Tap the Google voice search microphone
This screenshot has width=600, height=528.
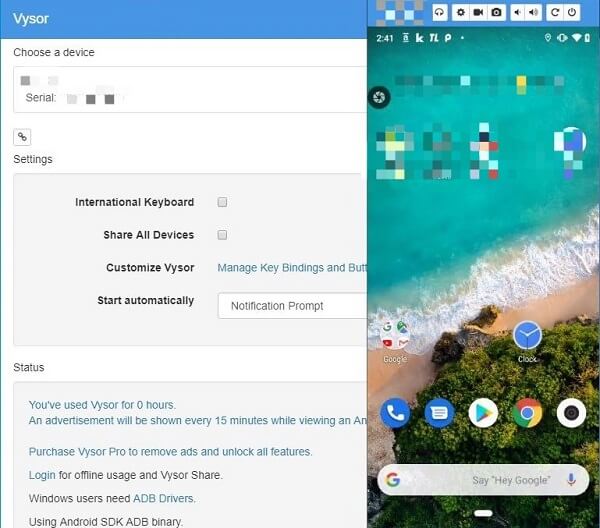click(x=571, y=480)
